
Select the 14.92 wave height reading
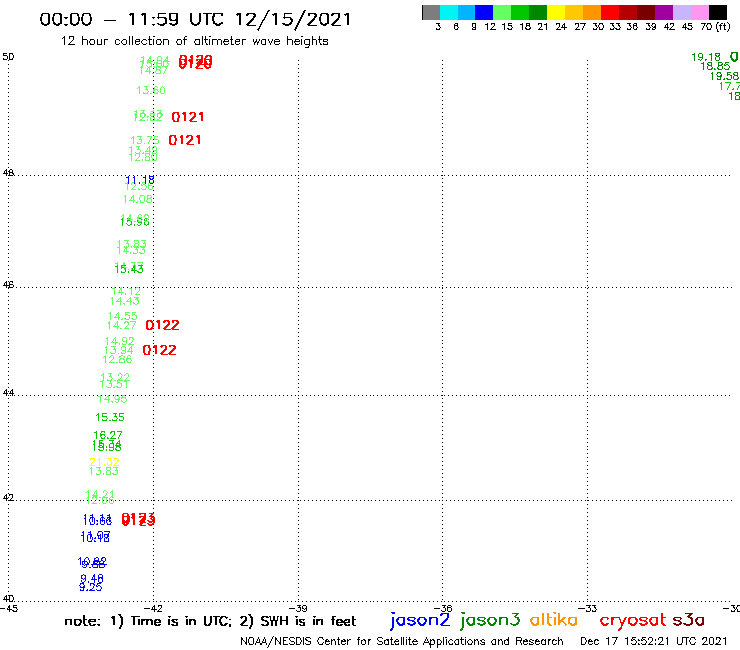click(x=120, y=341)
